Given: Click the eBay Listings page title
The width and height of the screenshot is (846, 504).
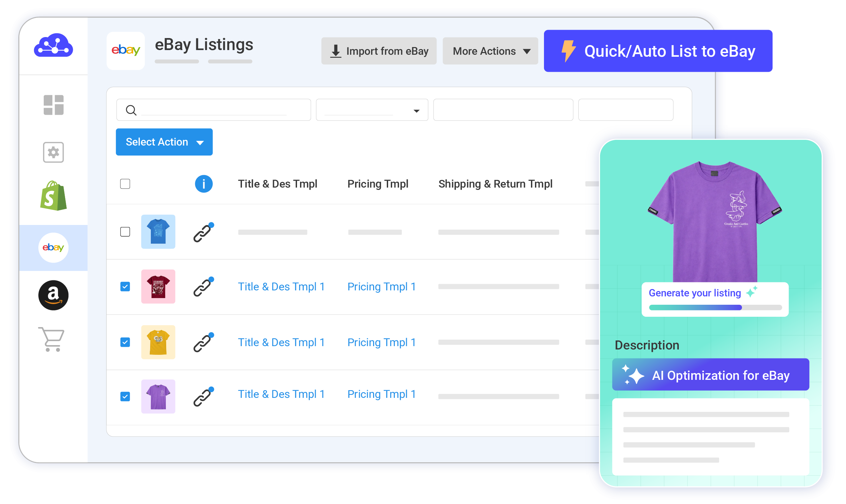Looking at the screenshot, I should (204, 44).
